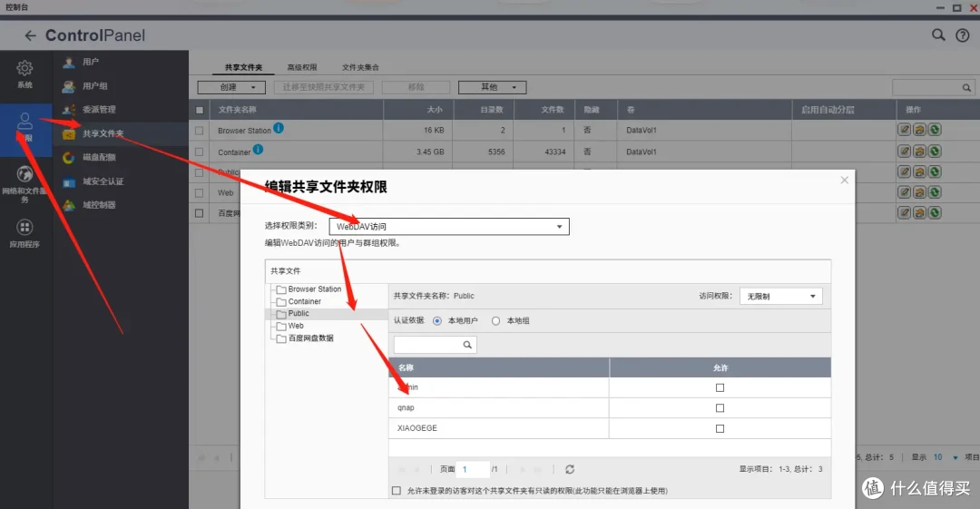Switch to the 高级权限 tab
The image size is (980, 509).
click(302, 67)
